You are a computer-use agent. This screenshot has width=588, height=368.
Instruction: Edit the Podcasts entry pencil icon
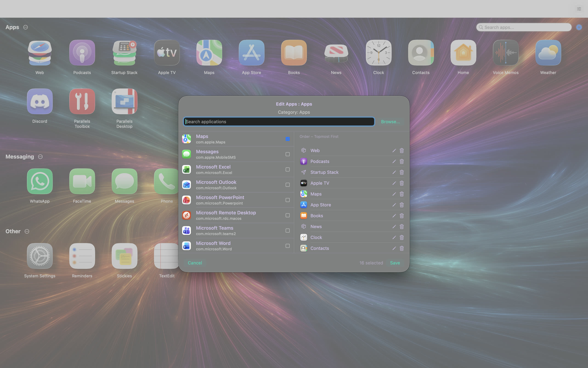pos(394,161)
